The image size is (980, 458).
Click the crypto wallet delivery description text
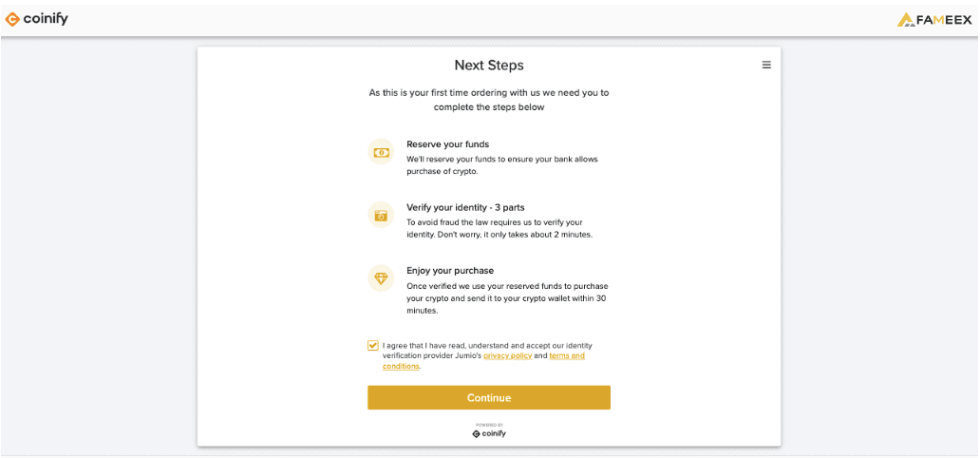click(x=507, y=297)
